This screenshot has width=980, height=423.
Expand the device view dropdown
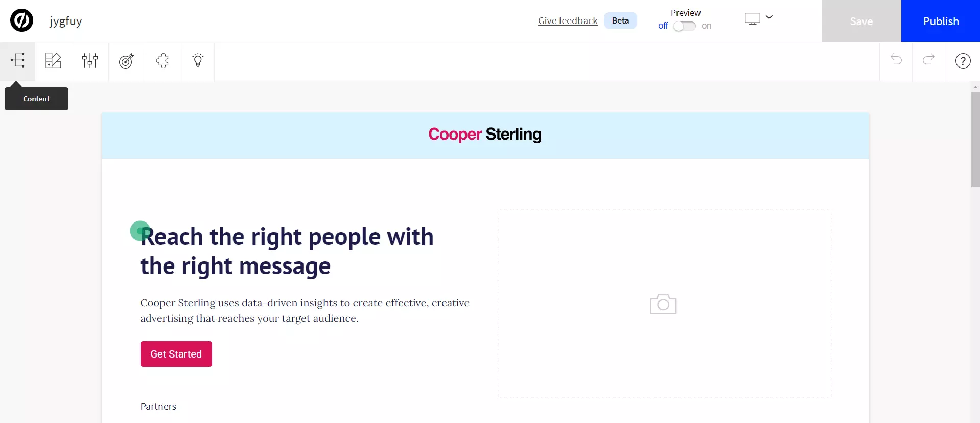(758, 18)
